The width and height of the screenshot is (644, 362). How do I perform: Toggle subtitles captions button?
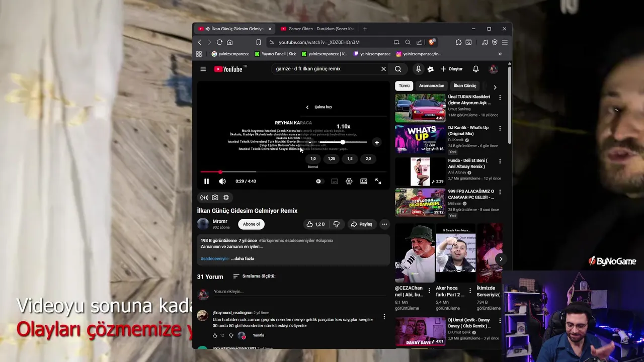(335, 181)
